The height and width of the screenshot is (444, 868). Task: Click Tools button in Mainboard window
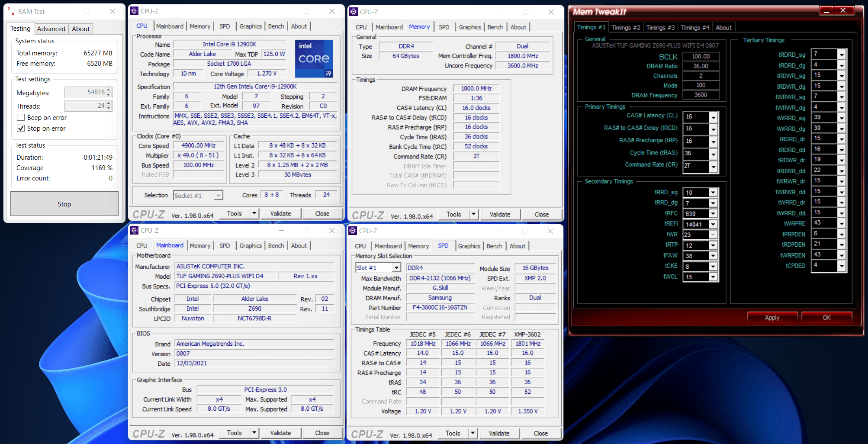pyautogui.click(x=234, y=433)
